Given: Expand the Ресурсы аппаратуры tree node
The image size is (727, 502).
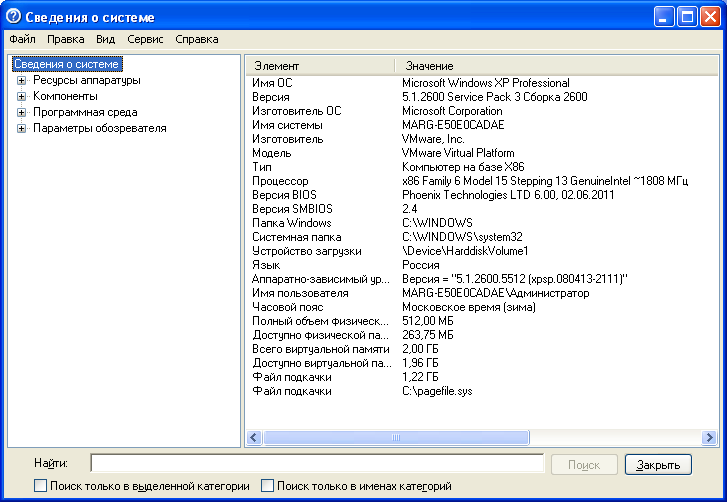Looking at the screenshot, I should 21,80.
